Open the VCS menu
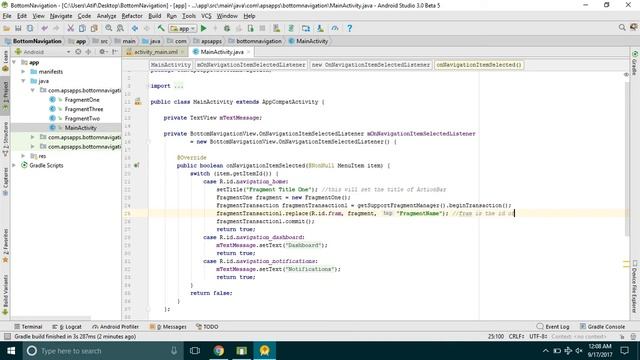The image size is (640, 360). coord(206,16)
